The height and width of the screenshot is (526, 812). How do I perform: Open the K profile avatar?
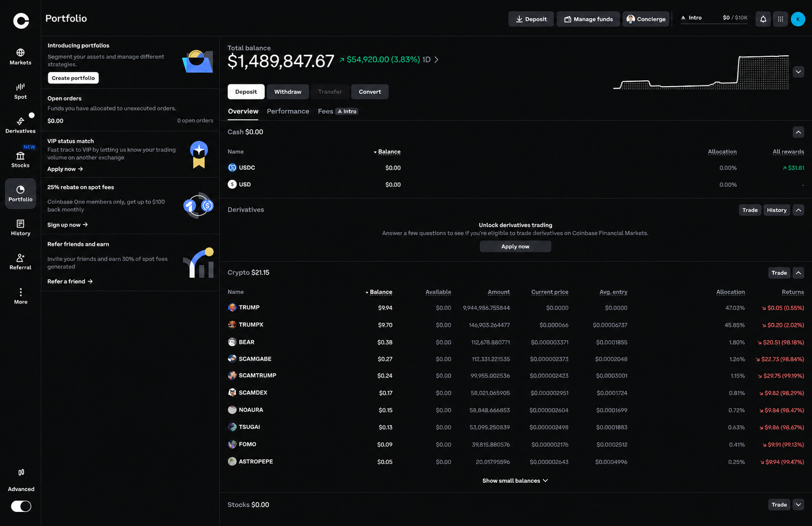tap(798, 19)
